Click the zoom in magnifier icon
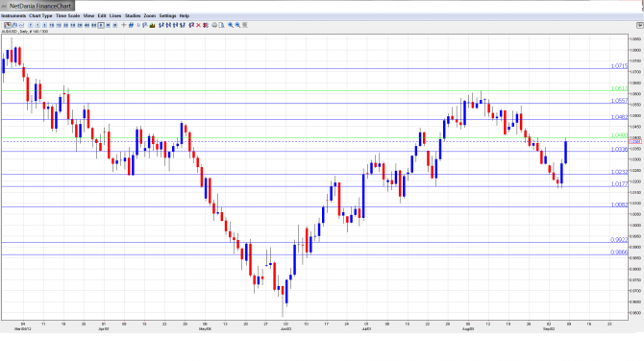The height and width of the screenshot is (361, 644). [231, 25]
